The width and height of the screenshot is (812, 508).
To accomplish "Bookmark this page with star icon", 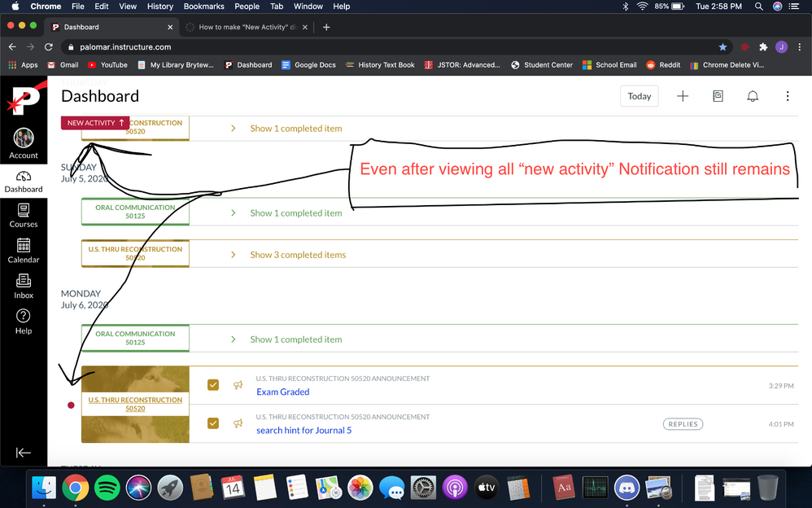I will click(x=723, y=47).
